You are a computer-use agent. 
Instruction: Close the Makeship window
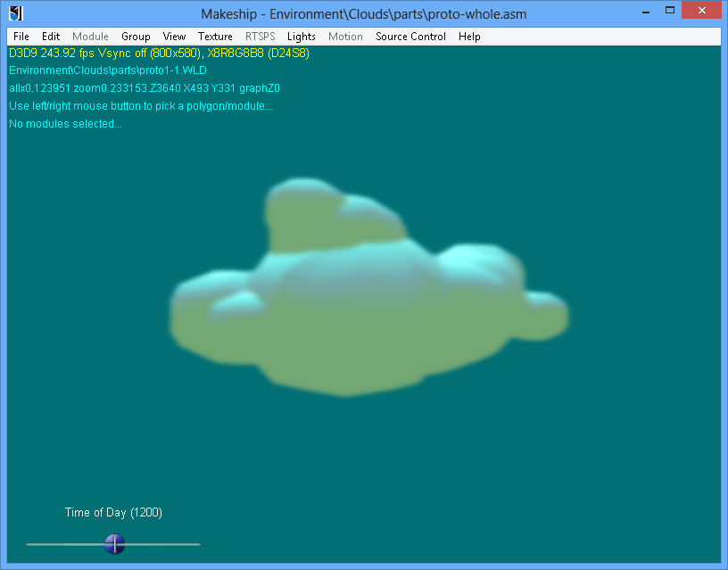[x=701, y=10]
